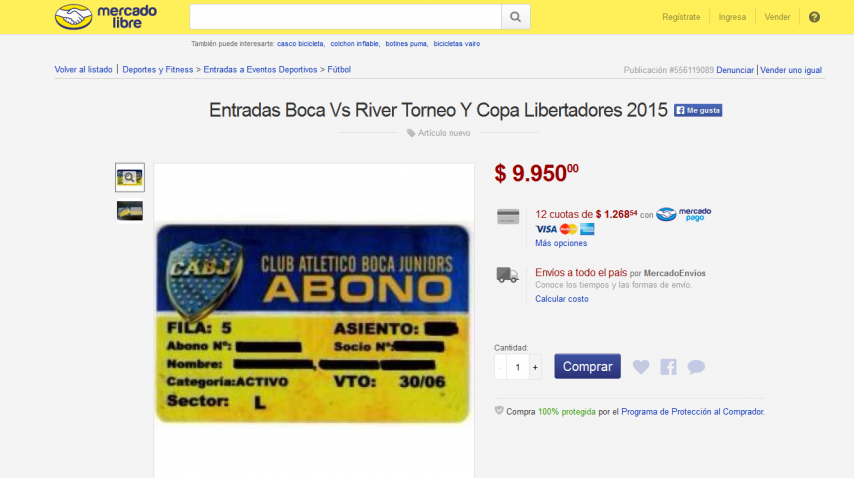Click the delivery truck shipping icon
Viewport: 854px width, 478px height.
click(x=507, y=275)
